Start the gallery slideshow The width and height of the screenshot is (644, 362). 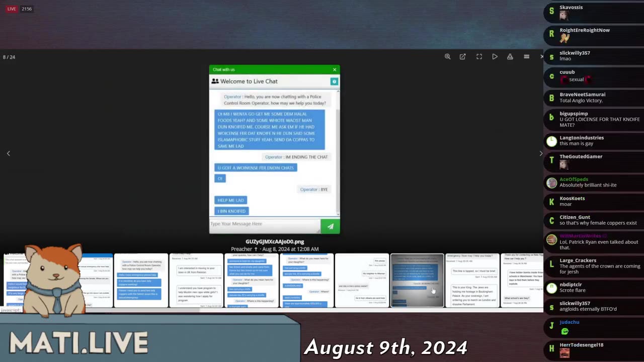495,57
